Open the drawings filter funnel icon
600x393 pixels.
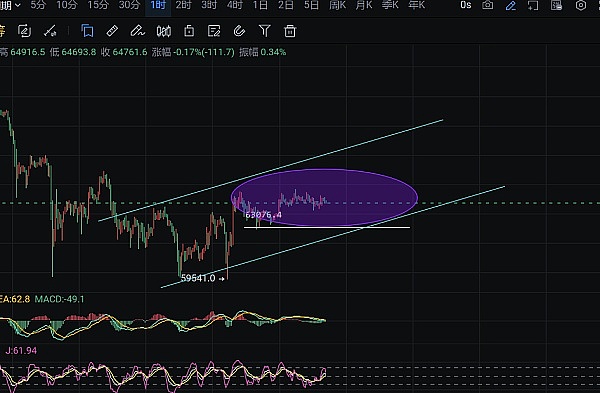[x=264, y=31]
